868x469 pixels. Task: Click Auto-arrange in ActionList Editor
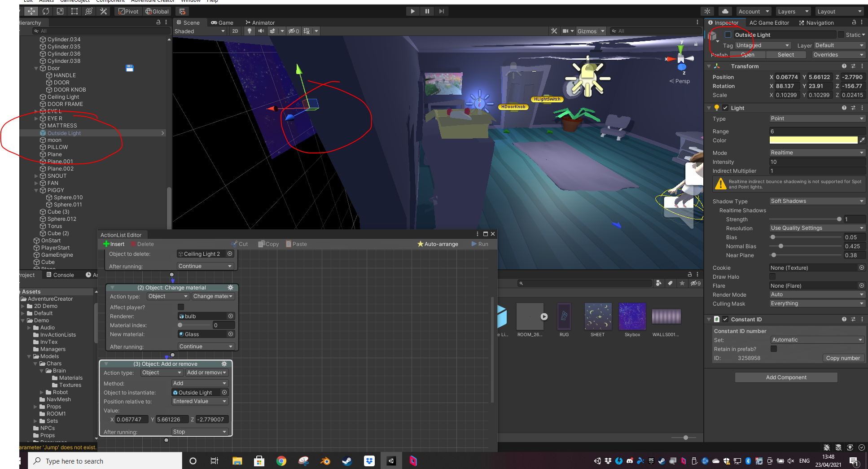coord(438,244)
